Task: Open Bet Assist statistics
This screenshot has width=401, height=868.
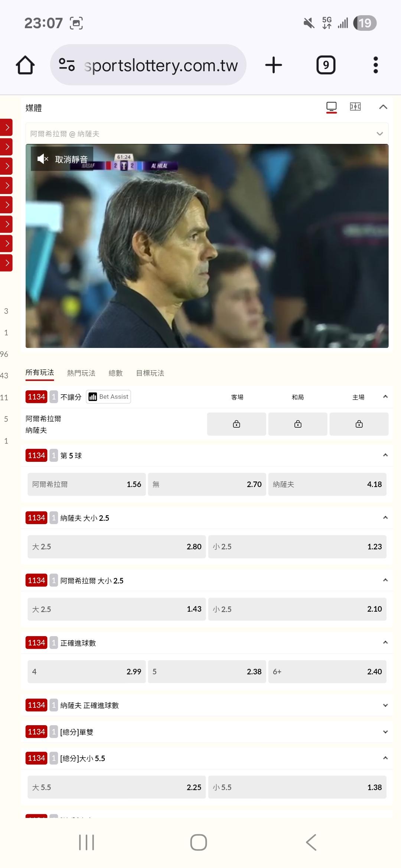Action: 108,397
